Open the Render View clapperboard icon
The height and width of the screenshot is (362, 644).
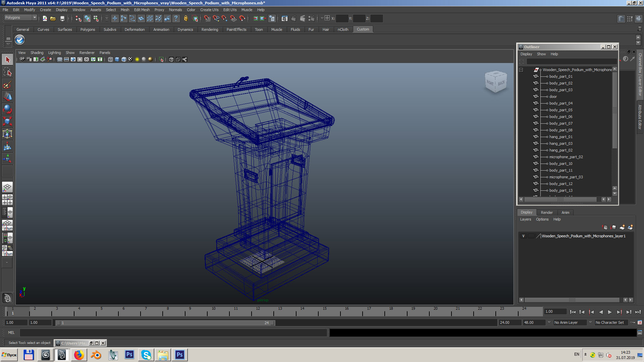[x=284, y=19]
